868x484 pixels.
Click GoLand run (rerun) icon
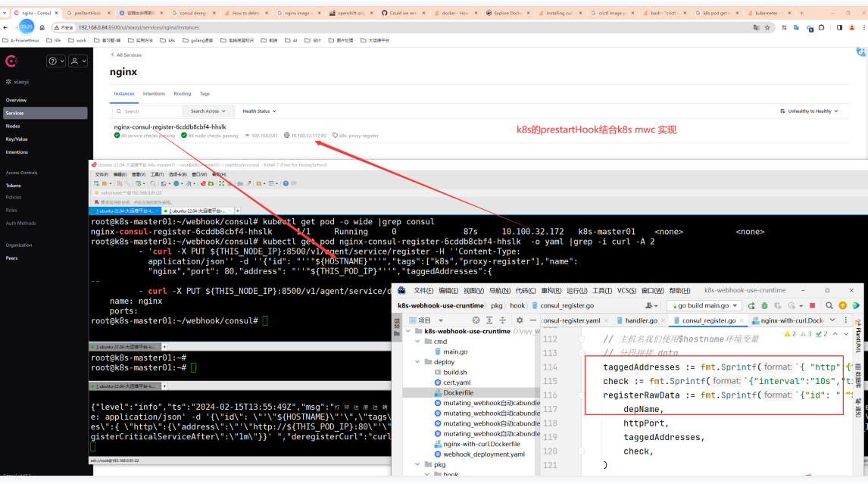click(x=751, y=306)
